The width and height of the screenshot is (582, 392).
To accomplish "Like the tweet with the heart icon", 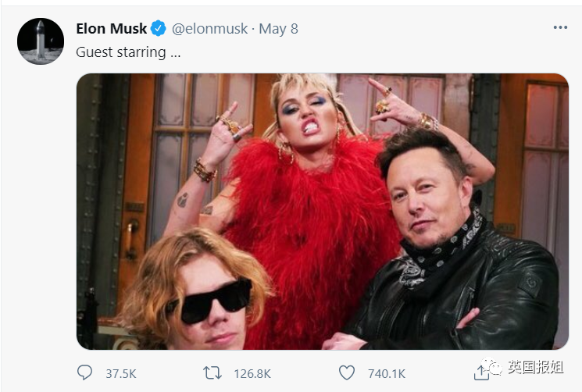I will (x=345, y=373).
